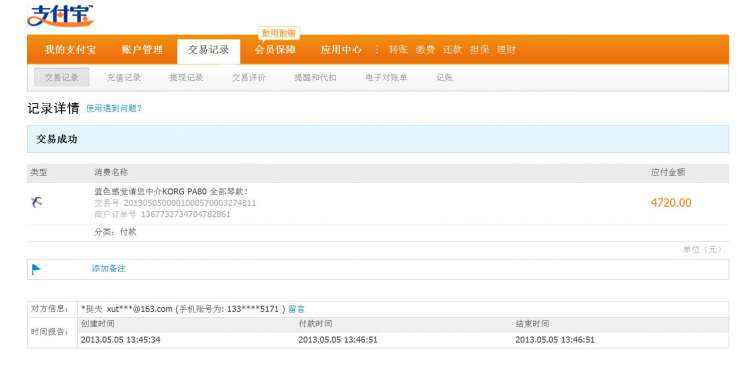Click the 使用遇到问题? help link

coord(114,109)
